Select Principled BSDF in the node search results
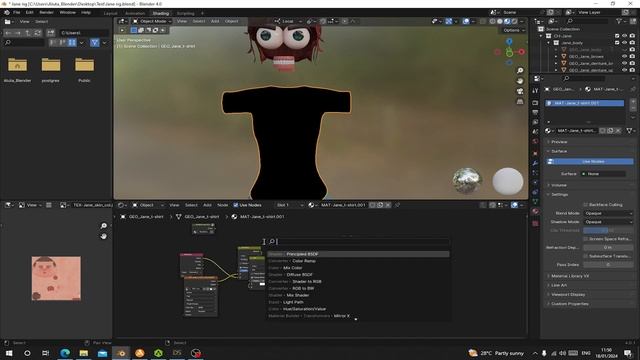 pyautogui.click(x=358, y=254)
